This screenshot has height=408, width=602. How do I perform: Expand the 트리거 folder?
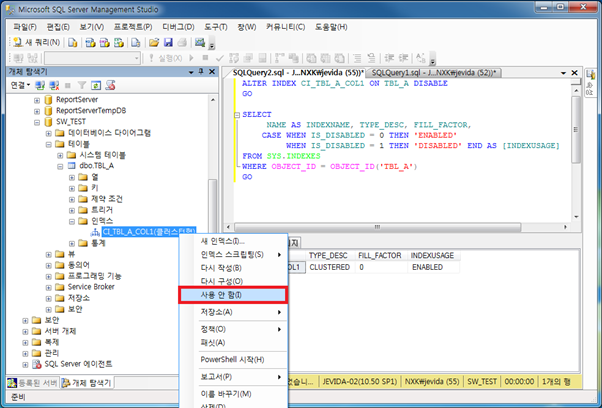[x=72, y=211]
